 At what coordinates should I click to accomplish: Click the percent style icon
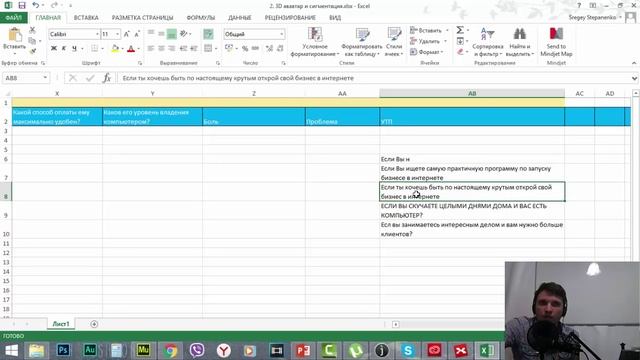tap(245, 49)
